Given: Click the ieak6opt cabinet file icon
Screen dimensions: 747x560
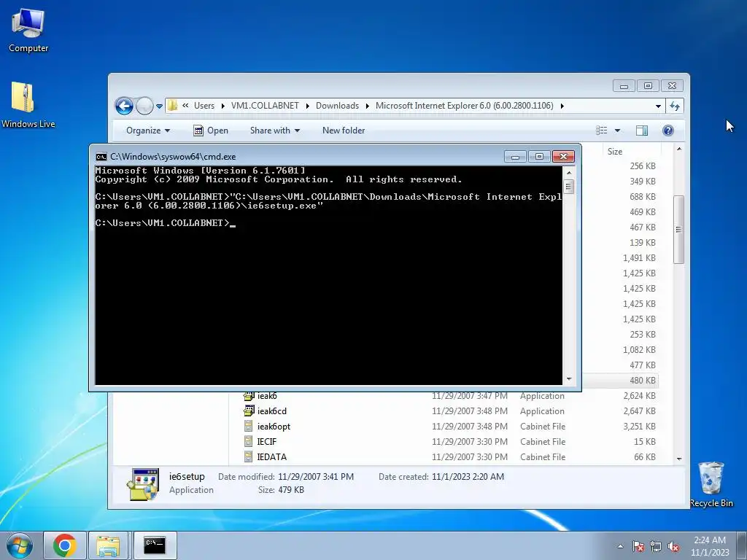Looking at the screenshot, I should point(248,426).
